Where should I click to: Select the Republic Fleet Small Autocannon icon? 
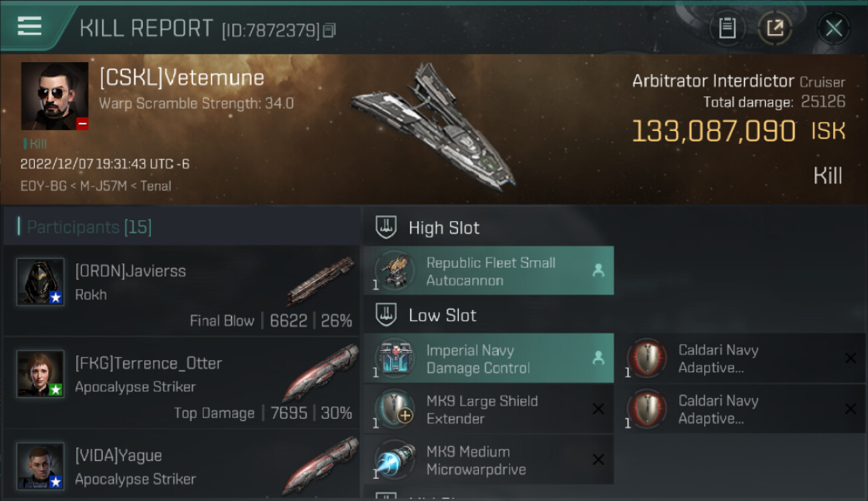click(394, 271)
